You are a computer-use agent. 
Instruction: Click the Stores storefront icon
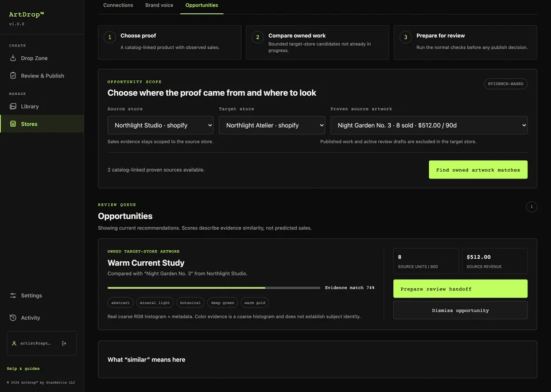click(x=13, y=123)
